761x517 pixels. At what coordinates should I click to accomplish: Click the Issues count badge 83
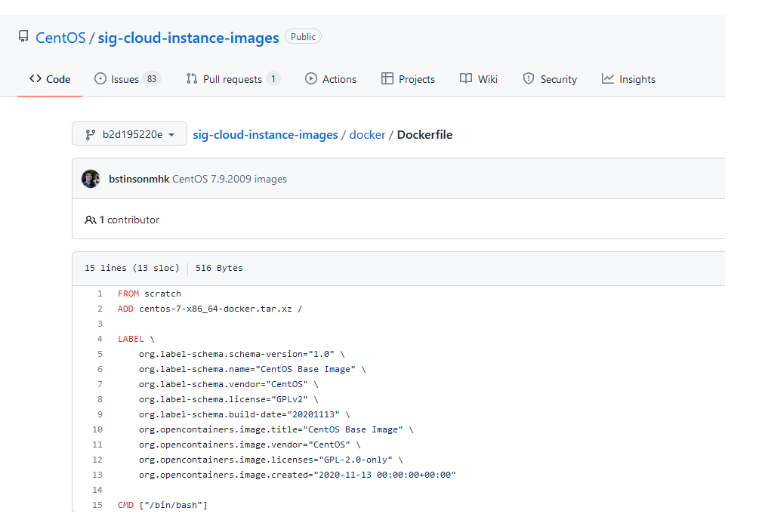click(152, 79)
